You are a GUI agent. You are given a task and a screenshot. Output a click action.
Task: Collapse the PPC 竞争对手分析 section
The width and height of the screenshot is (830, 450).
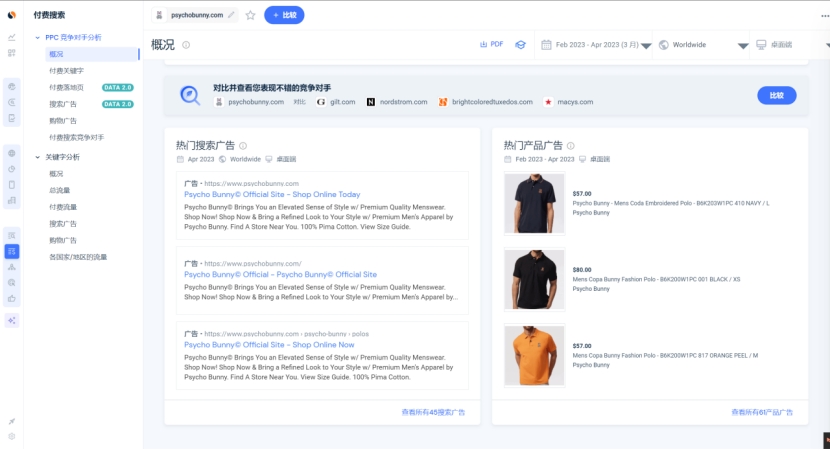pyautogui.click(x=37, y=37)
